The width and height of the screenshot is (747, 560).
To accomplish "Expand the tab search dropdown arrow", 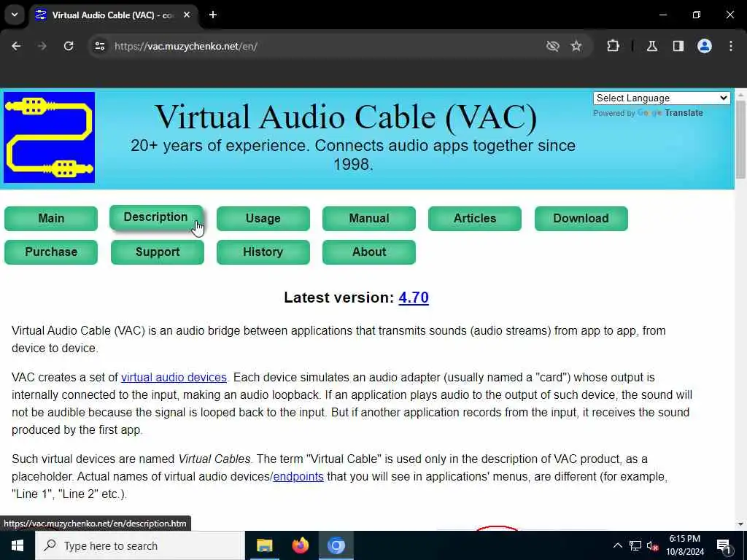I will (x=15, y=15).
